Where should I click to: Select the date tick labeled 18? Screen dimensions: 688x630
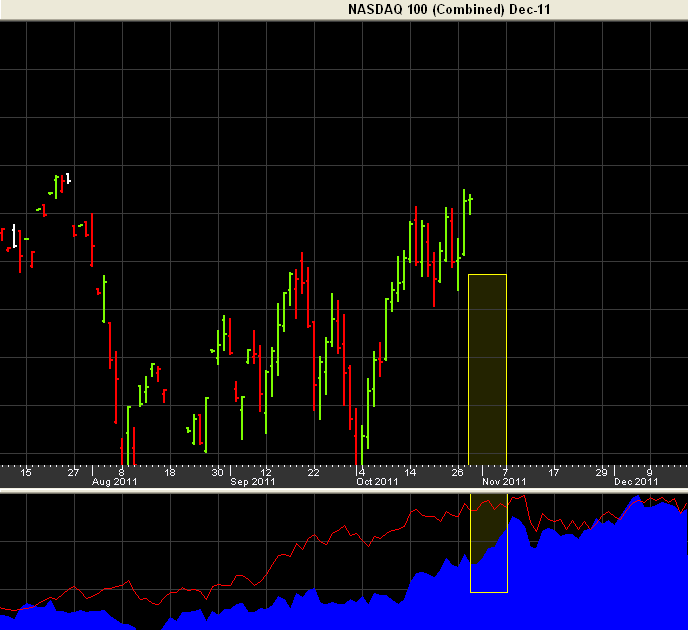point(169,472)
